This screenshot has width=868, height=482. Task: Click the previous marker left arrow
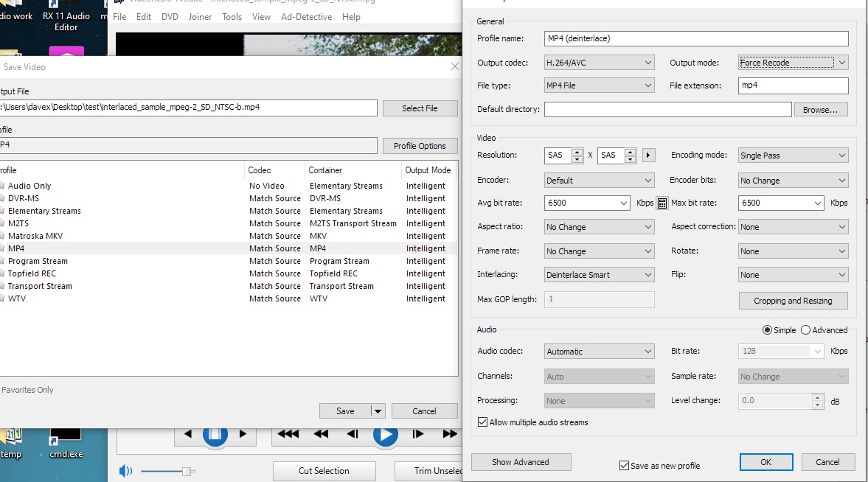[187, 434]
